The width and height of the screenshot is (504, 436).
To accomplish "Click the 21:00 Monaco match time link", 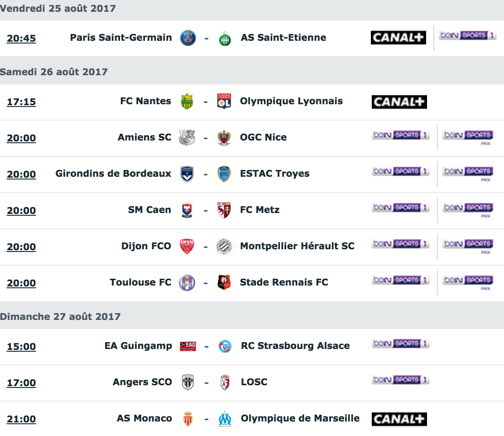I will [x=22, y=419].
